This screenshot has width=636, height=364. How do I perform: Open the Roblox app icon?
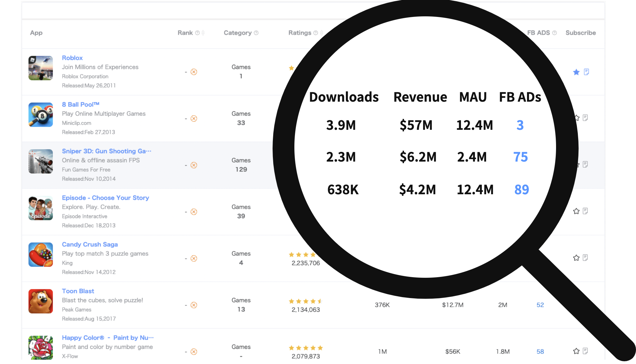(41, 68)
